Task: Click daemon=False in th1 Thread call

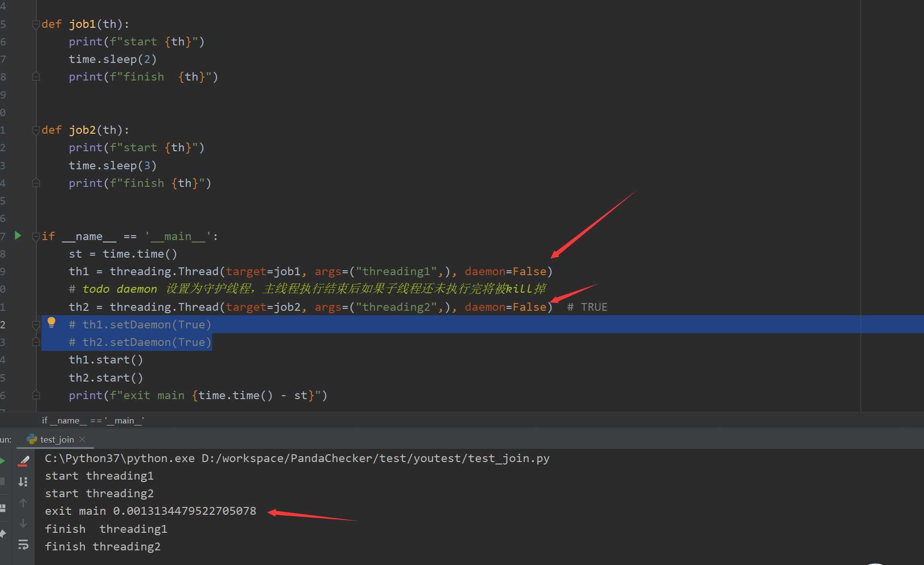Action: coord(506,271)
